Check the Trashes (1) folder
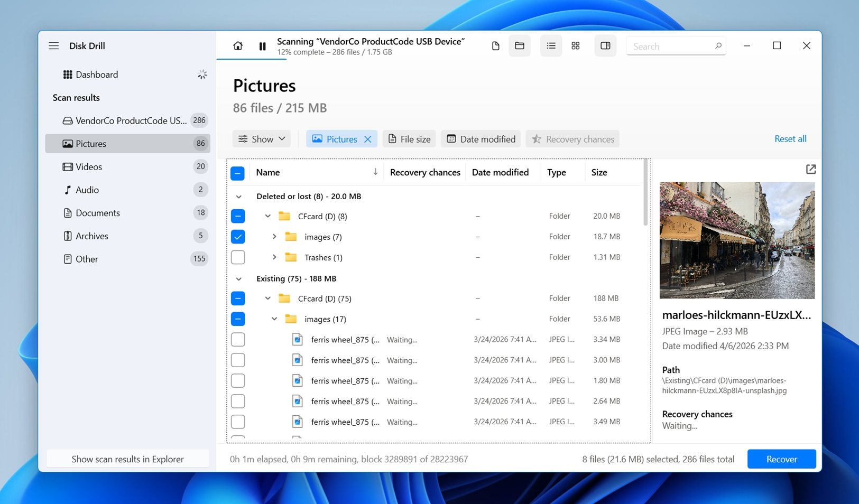Image resolution: width=859 pixels, height=504 pixels. tap(238, 257)
